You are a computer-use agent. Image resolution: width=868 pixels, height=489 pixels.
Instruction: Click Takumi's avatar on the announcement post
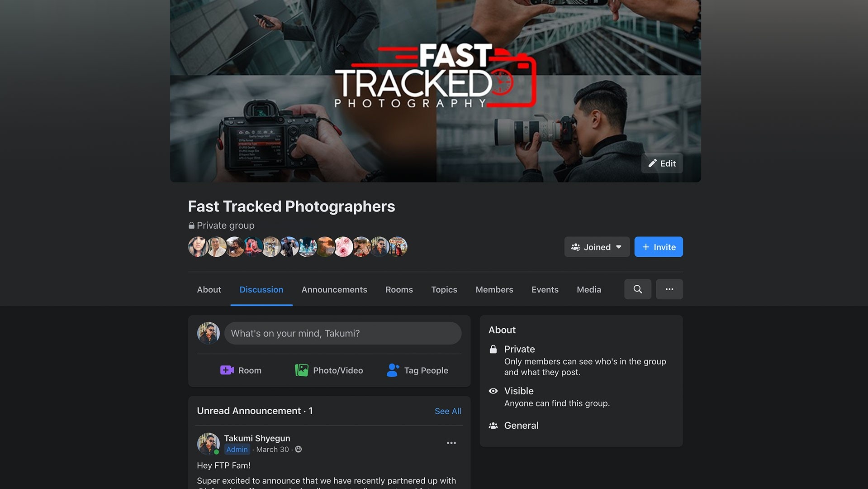click(208, 444)
